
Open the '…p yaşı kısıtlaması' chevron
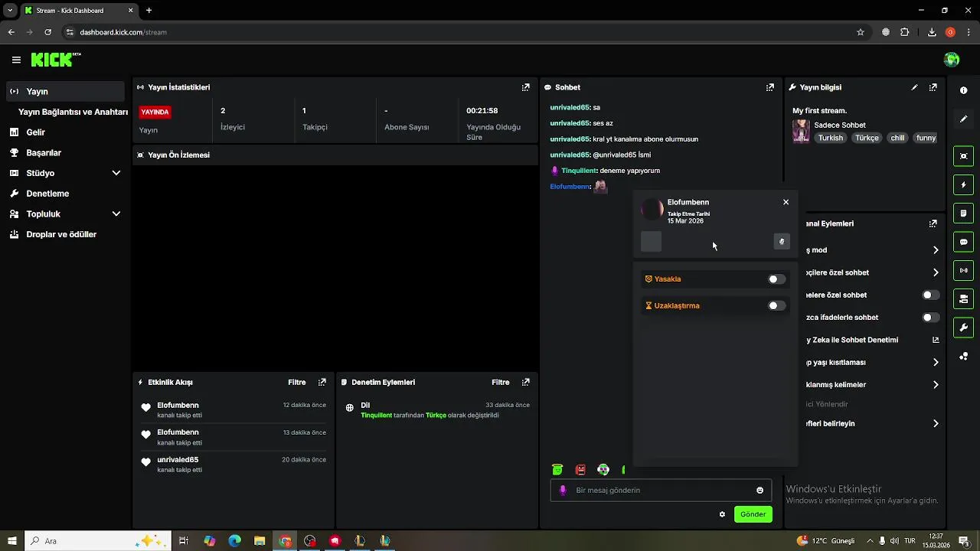coord(936,362)
